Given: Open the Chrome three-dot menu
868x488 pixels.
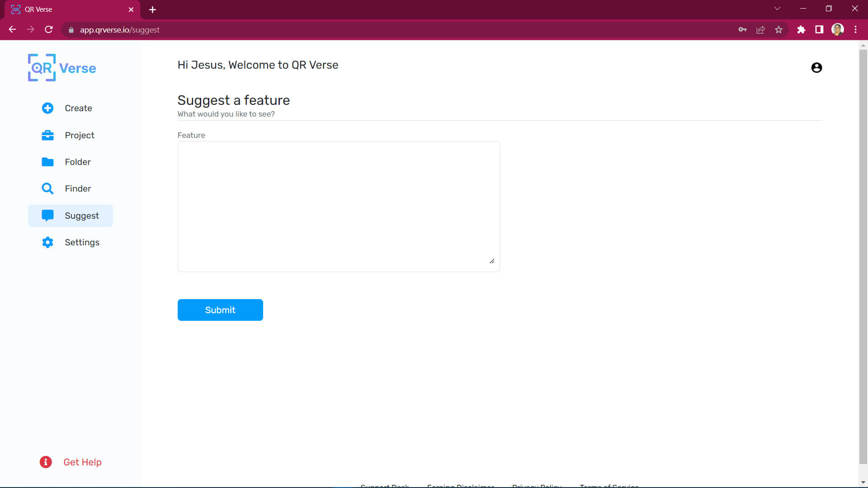Looking at the screenshot, I should click(855, 29).
